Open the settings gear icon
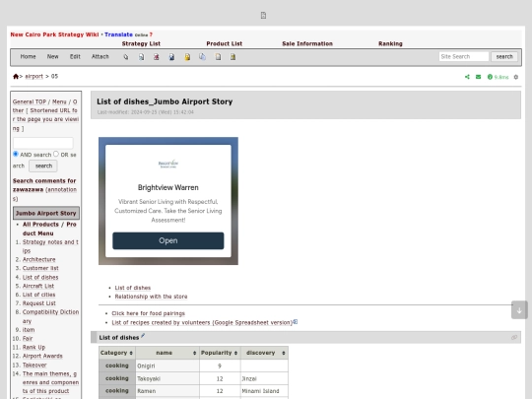This screenshot has width=532, height=399. (x=516, y=77)
